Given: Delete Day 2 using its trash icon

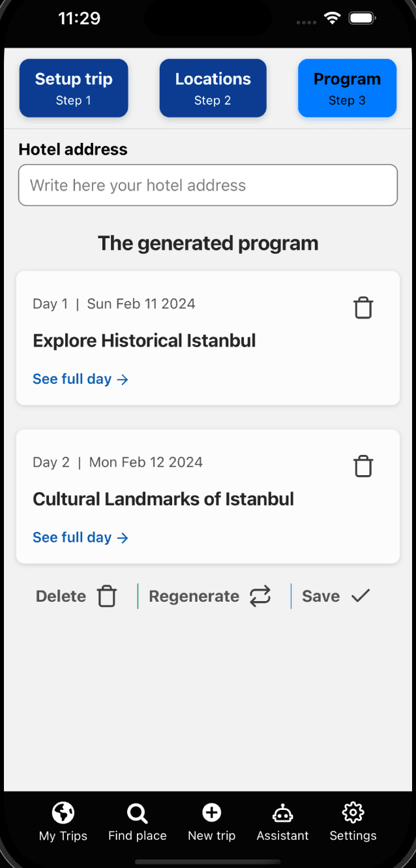Looking at the screenshot, I should [x=363, y=466].
